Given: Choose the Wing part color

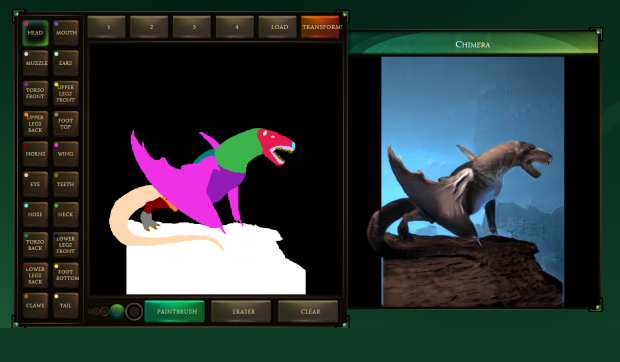Looking at the screenshot, I should point(66,154).
